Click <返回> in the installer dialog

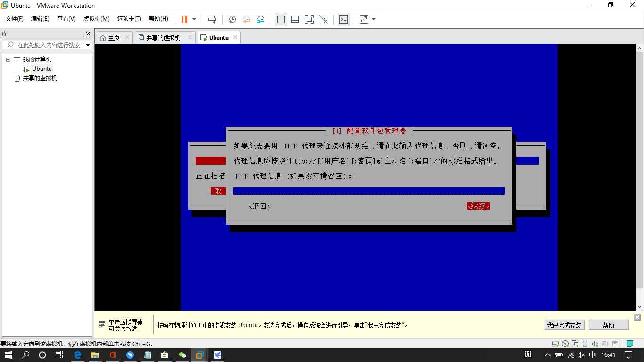[260, 206]
